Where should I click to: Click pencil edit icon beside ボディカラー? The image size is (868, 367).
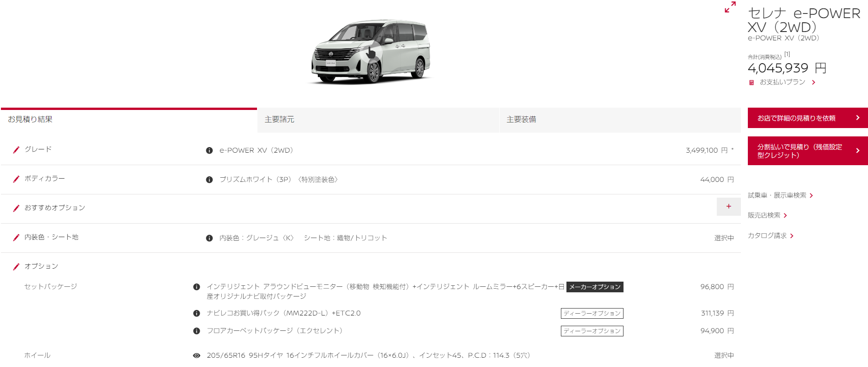coord(16,179)
